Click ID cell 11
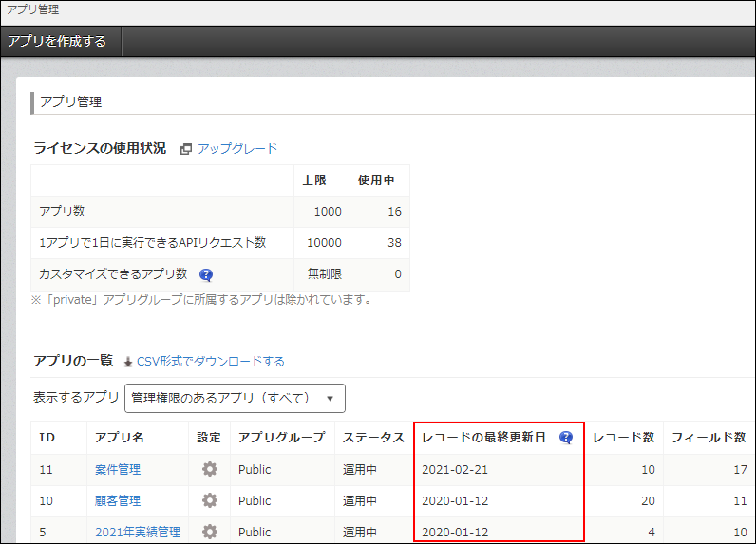 tap(46, 469)
